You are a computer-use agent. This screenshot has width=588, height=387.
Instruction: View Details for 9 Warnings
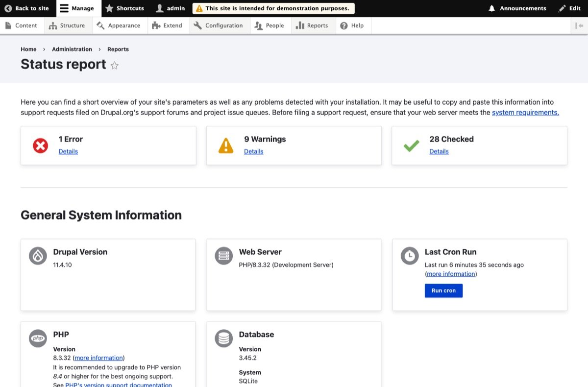point(254,151)
